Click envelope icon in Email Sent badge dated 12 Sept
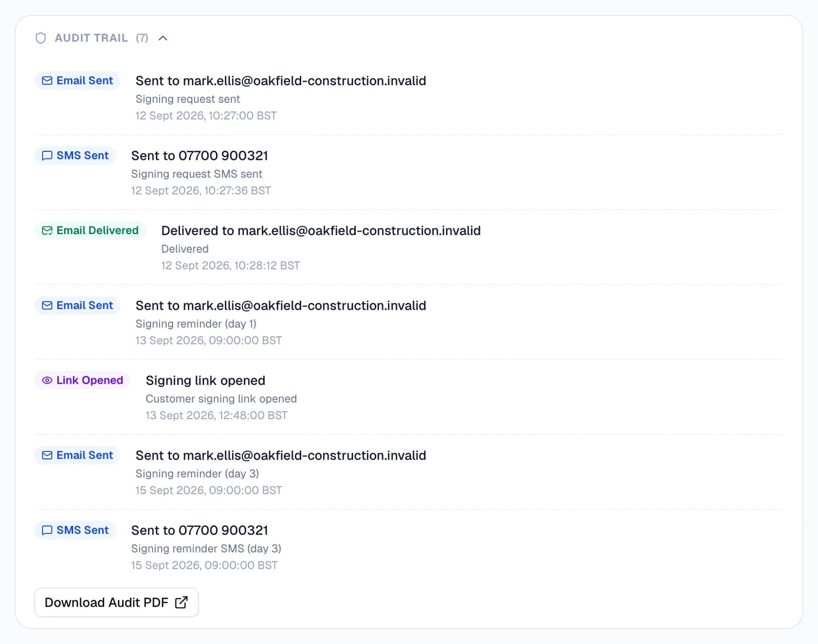This screenshot has height=644, width=818. pos(47,81)
